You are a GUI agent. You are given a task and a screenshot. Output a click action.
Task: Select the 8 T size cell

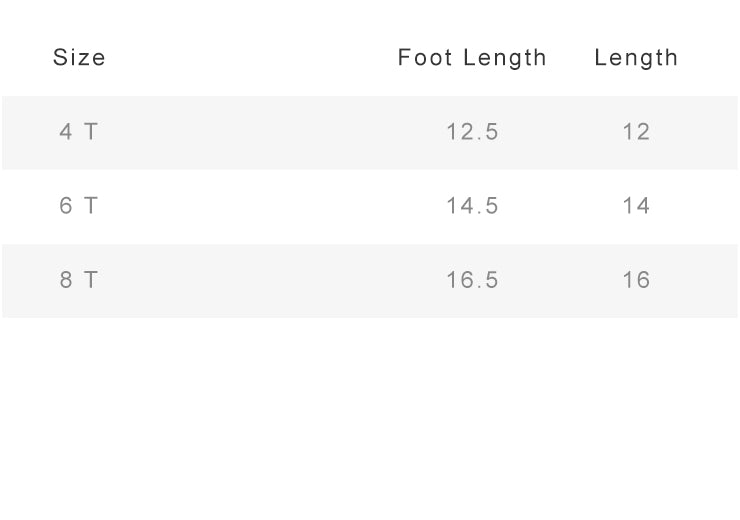(x=78, y=280)
